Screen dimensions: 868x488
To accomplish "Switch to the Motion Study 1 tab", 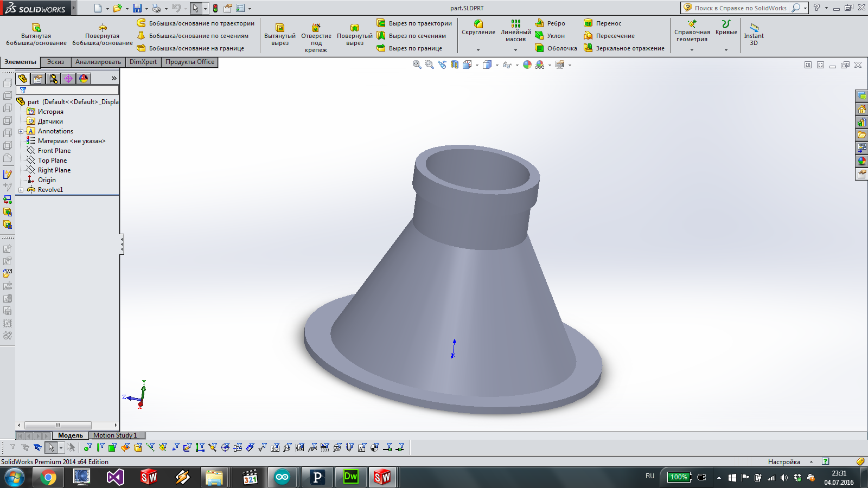I will 115,435.
